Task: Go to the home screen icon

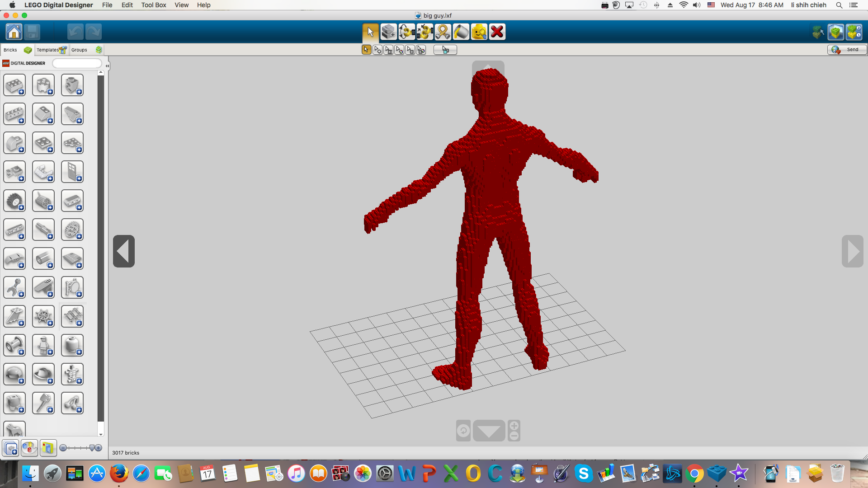Action: (14, 32)
